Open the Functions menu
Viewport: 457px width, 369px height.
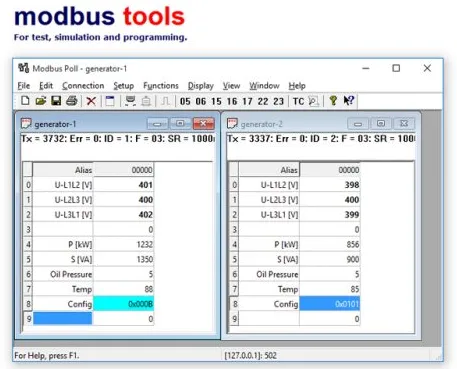click(161, 86)
